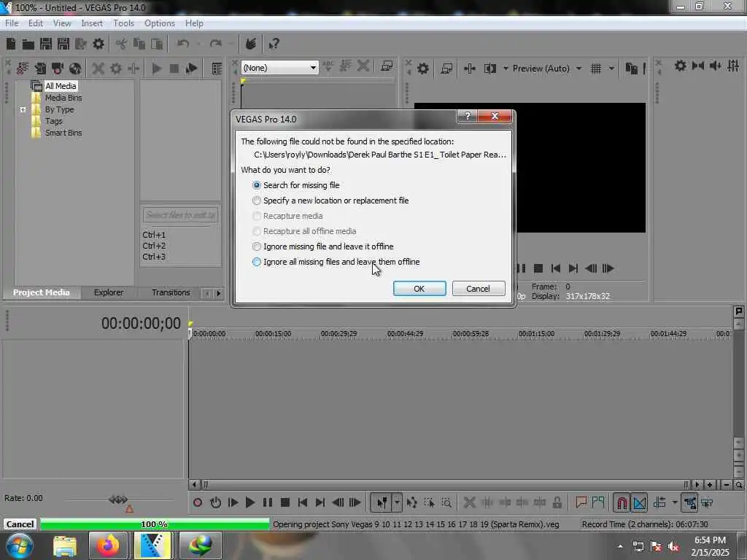Toggle Loop Playback in transport bar
Viewport: 747px width, 560px height.
215,502
